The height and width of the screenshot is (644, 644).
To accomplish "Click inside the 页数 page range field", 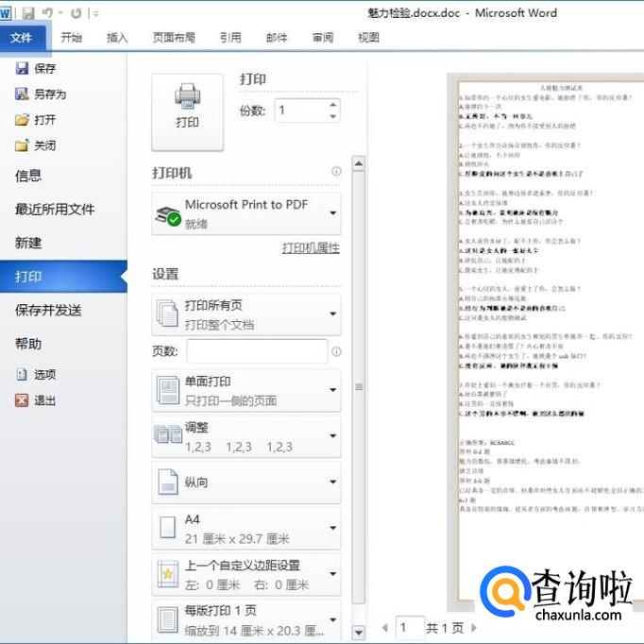I will pos(258,351).
